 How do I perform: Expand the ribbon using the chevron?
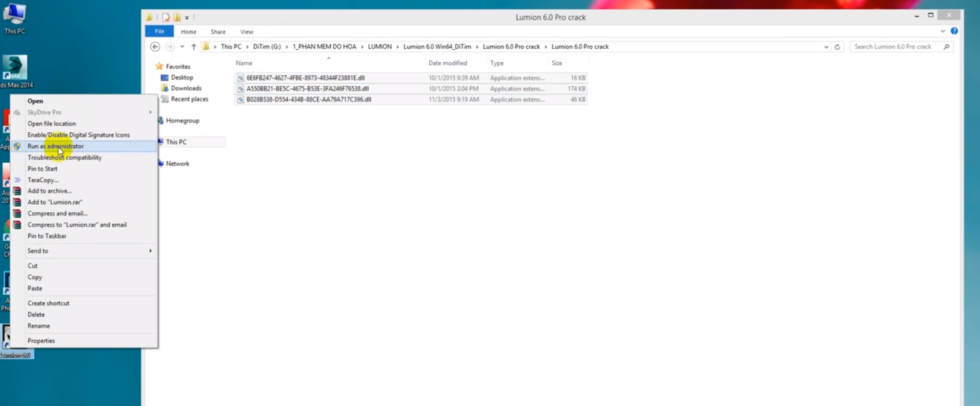click(x=943, y=31)
